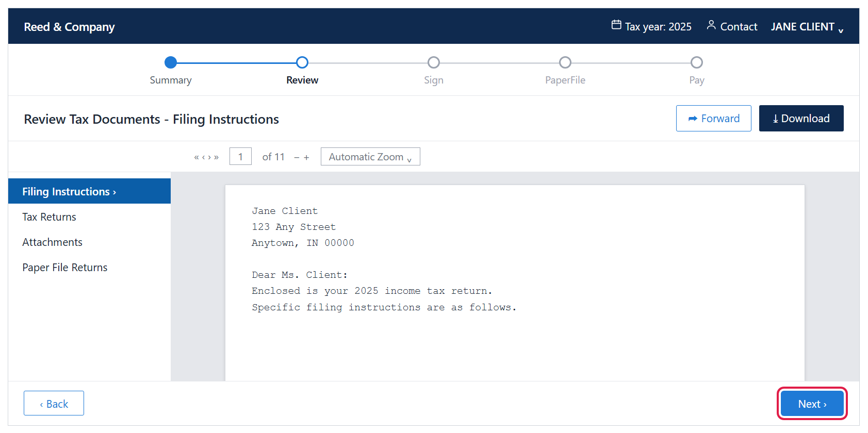Click the "Specific filing instructions" sentence
Screen dimensions: 868x433
click(x=384, y=307)
